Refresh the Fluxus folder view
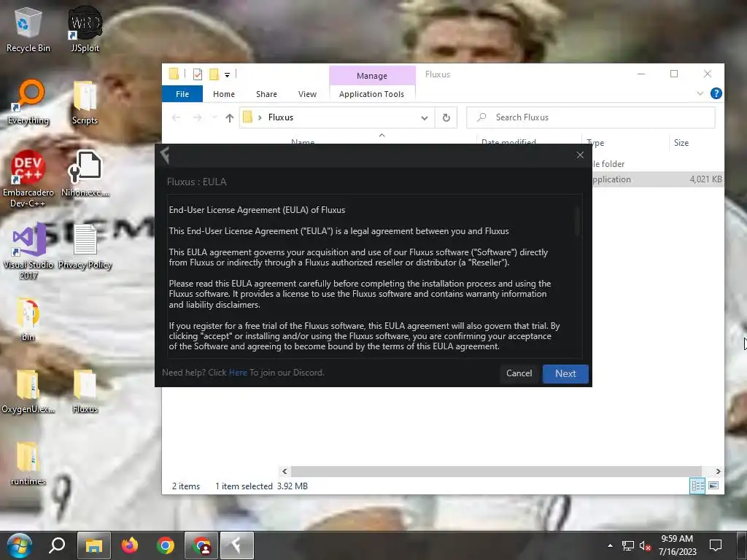 pyautogui.click(x=446, y=117)
